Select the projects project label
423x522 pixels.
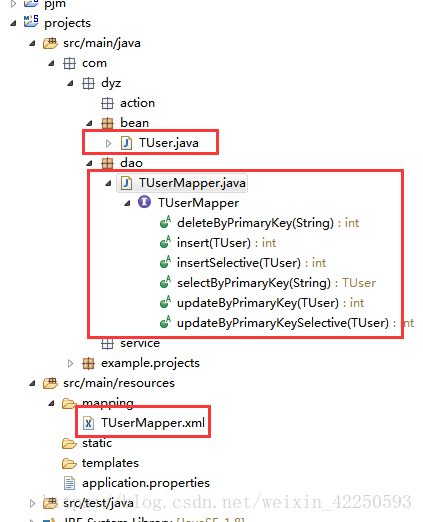click(x=67, y=23)
